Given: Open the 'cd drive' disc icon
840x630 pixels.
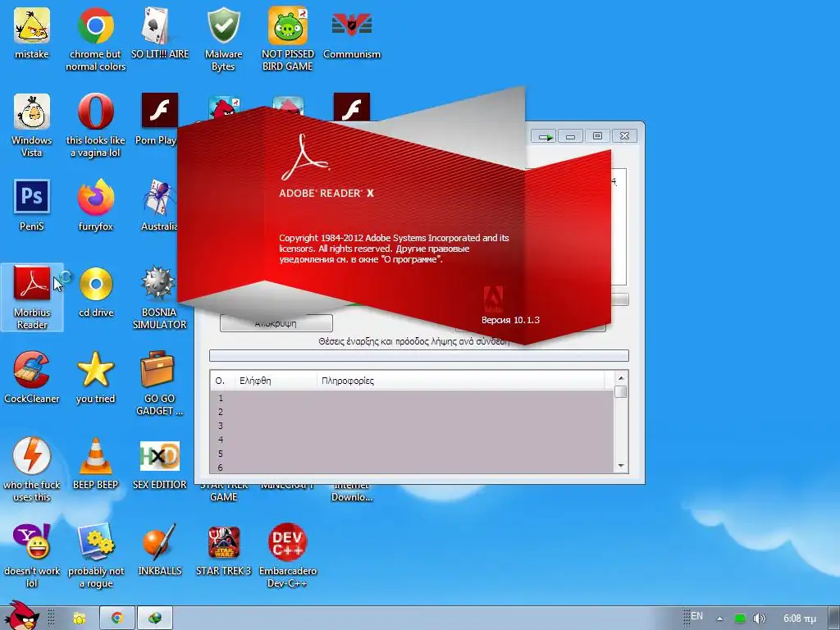Looking at the screenshot, I should pos(95,284).
